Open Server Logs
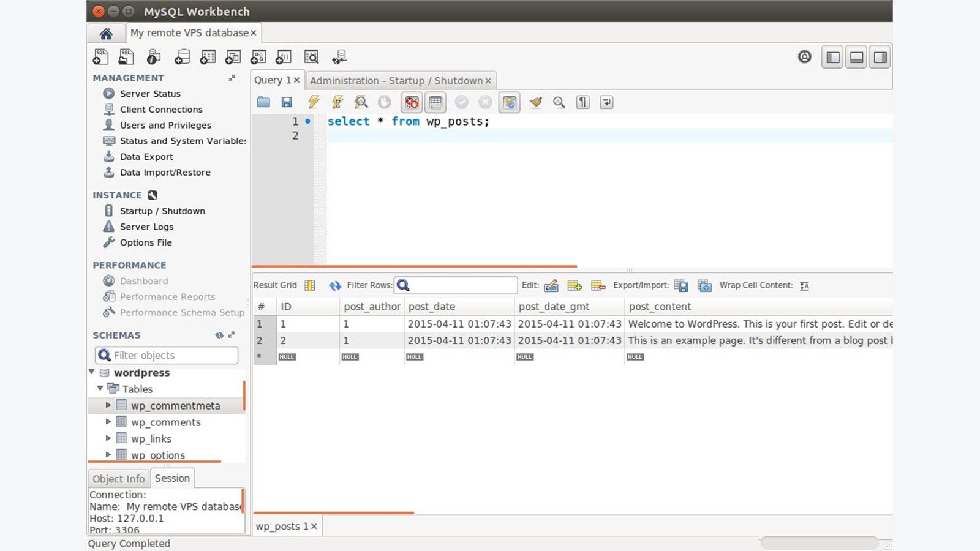 click(146, 227)
